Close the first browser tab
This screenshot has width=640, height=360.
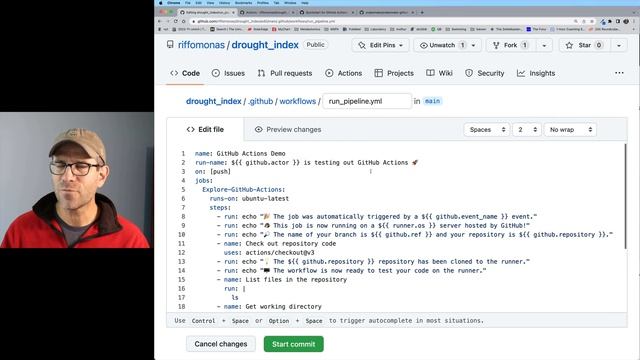click(x=233, y=12)
